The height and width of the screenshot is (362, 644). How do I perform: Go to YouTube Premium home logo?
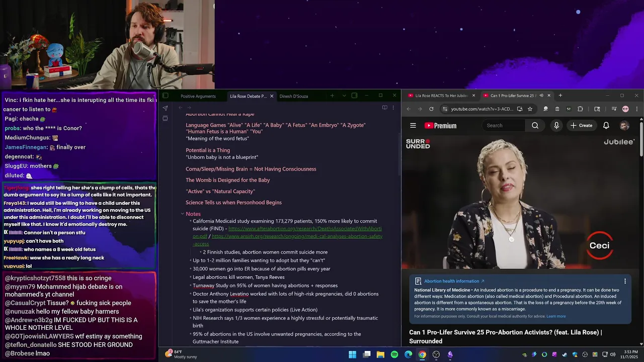(441, 126)
